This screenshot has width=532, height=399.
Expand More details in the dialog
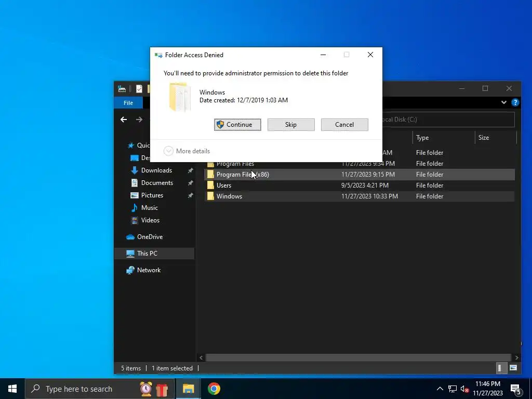tap(187, 151)
